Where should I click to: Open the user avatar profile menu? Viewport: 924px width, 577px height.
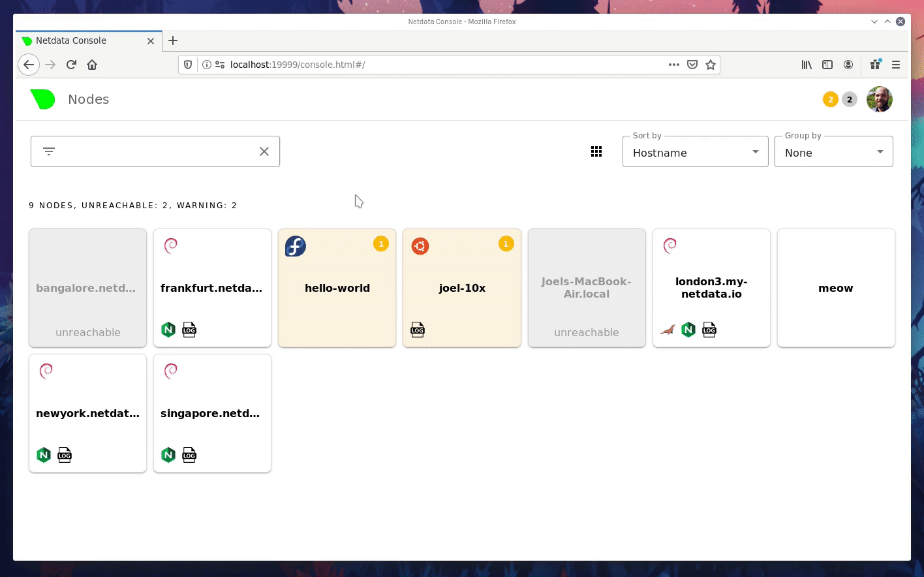click(879, 99)
